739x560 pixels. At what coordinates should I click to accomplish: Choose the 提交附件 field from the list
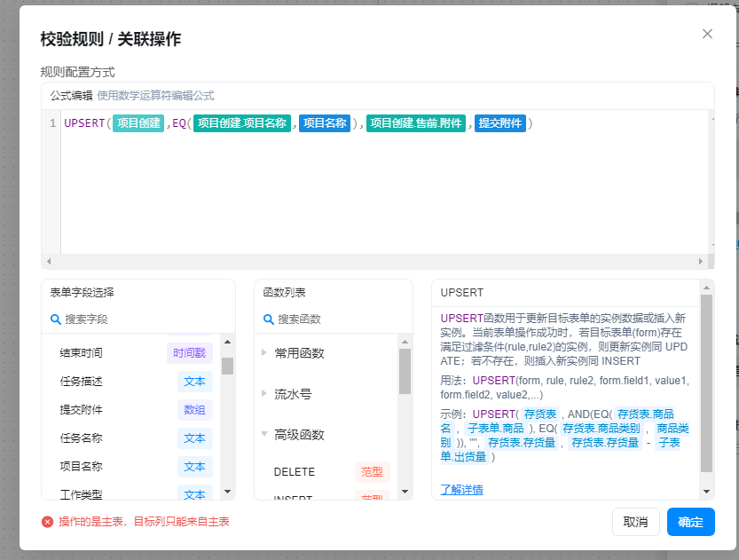pyautogui.click(x=81, y=410)
